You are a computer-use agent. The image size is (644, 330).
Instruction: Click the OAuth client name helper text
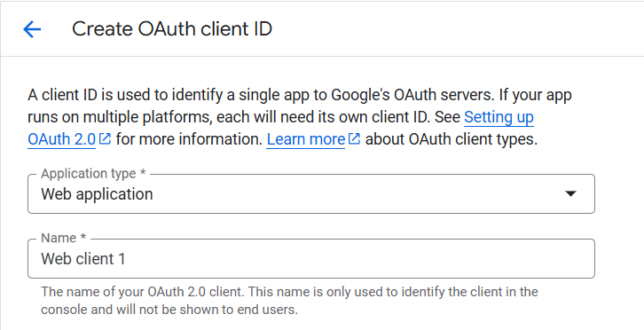click(x=289, y=301)
